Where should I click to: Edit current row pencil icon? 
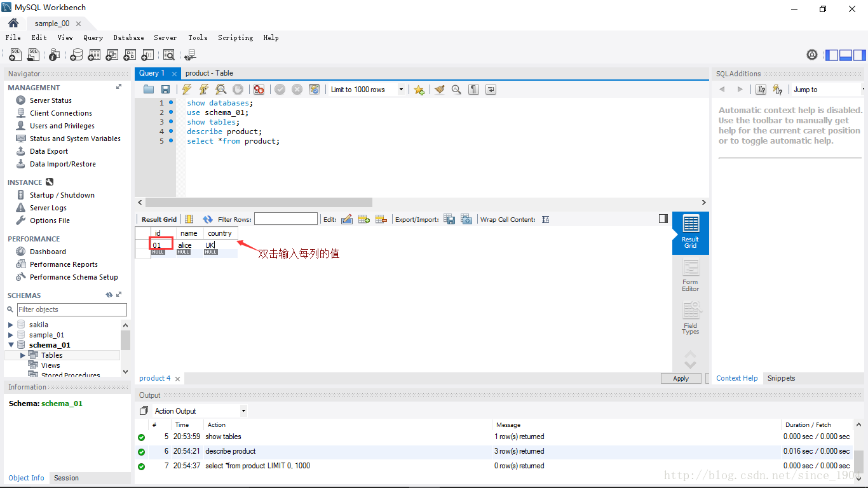347,219
